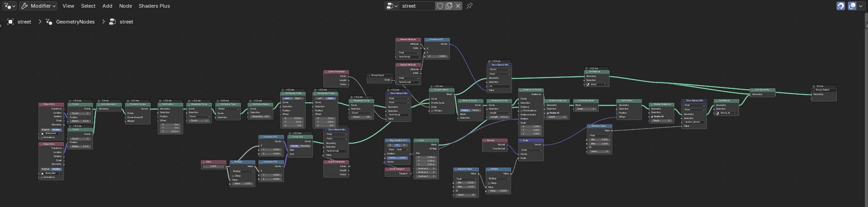
Task: Click the Geometry Nodes Modifier type icon
Action: [x=24, y=6]
